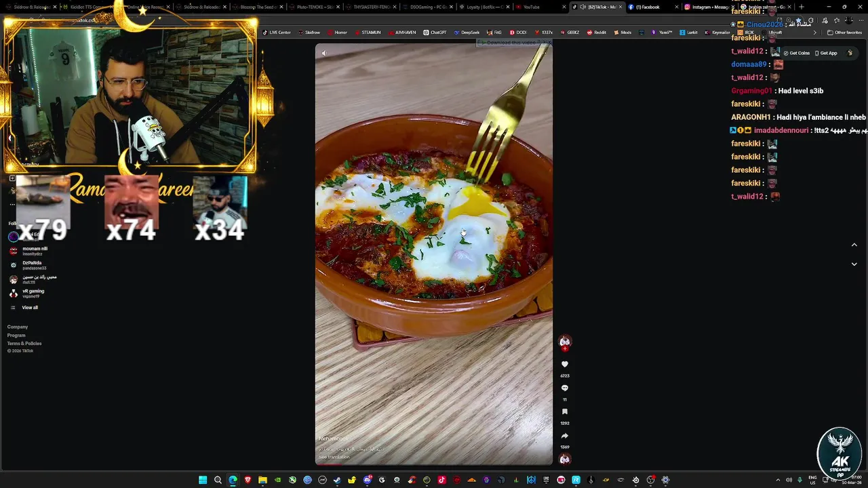
Task: Open 1337x bookmark
Action: (544, 33)
